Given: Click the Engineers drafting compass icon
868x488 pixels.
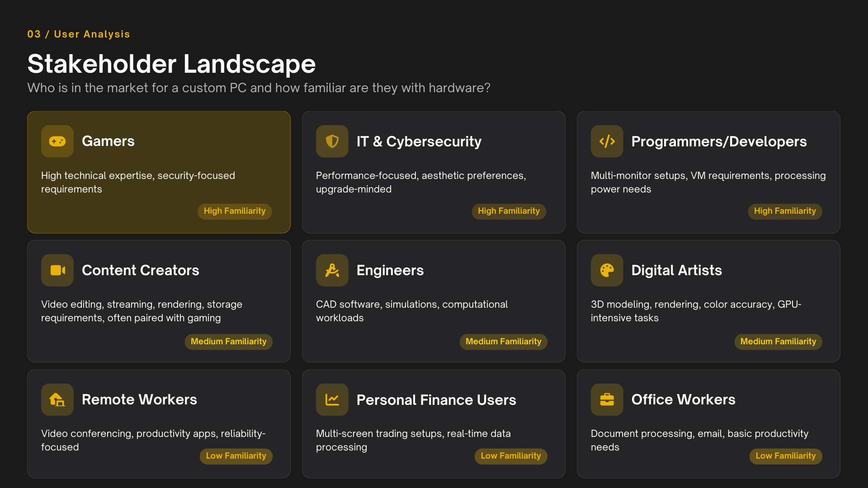Looking at the screenshot, I should pyautogui.click(x=332, y=270).
